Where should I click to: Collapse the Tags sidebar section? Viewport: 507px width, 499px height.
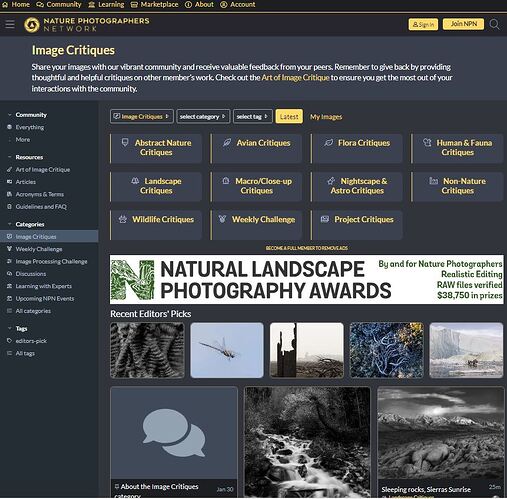click(x=18, y=328)
